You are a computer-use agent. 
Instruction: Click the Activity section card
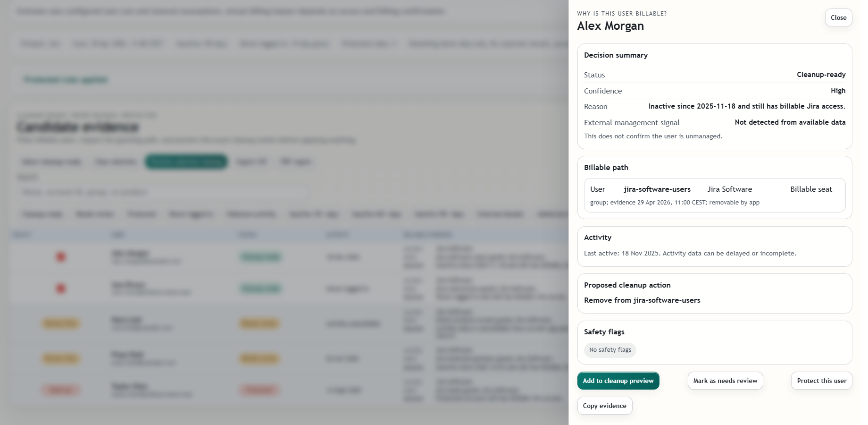click(x=714, y=246)
